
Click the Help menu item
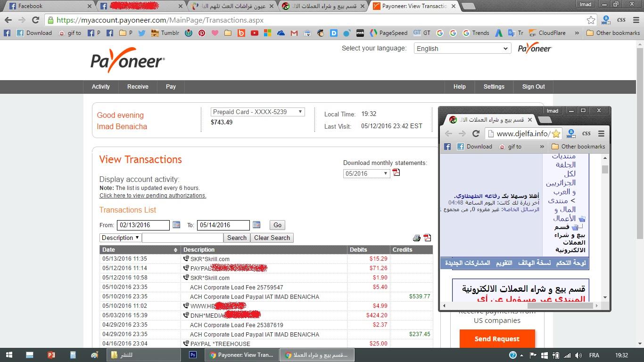pos(460,87)
